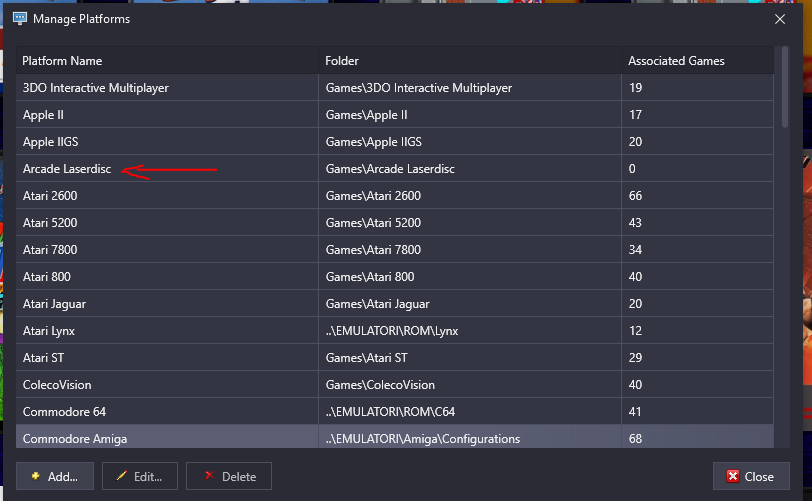Screen dimensions: 812x501
Task: Sort by Associated Games column header
Action: [x=698, y=61]
